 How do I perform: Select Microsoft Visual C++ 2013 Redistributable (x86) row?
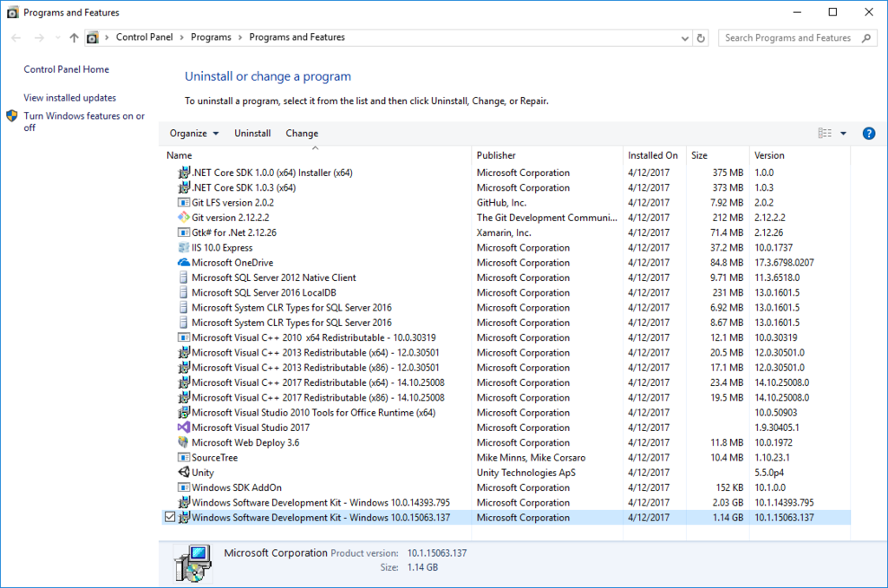click(506, 368)
